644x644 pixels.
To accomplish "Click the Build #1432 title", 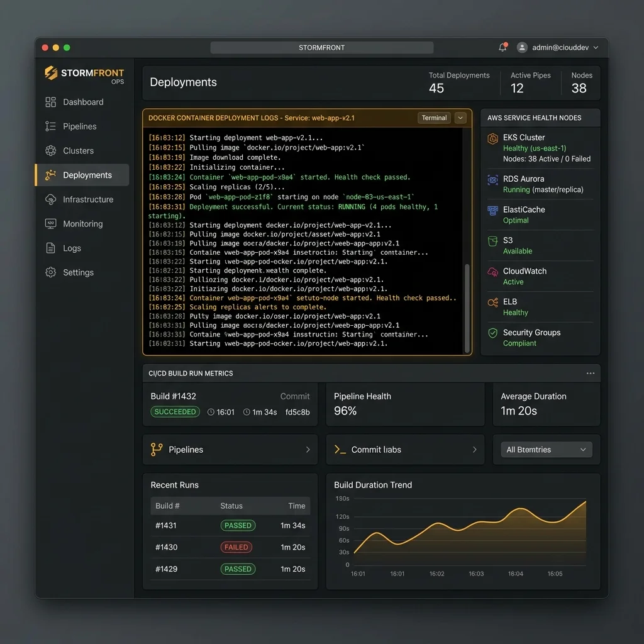I will 174,396.
